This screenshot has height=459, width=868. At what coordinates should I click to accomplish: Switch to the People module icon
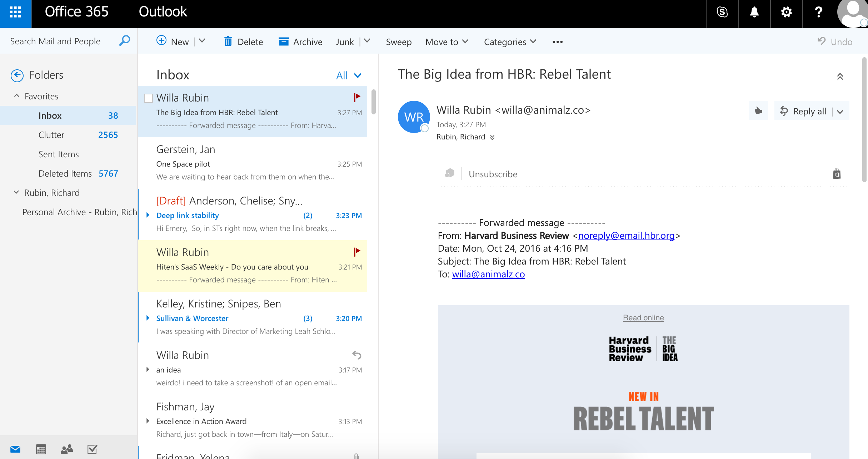click(67, 449)
